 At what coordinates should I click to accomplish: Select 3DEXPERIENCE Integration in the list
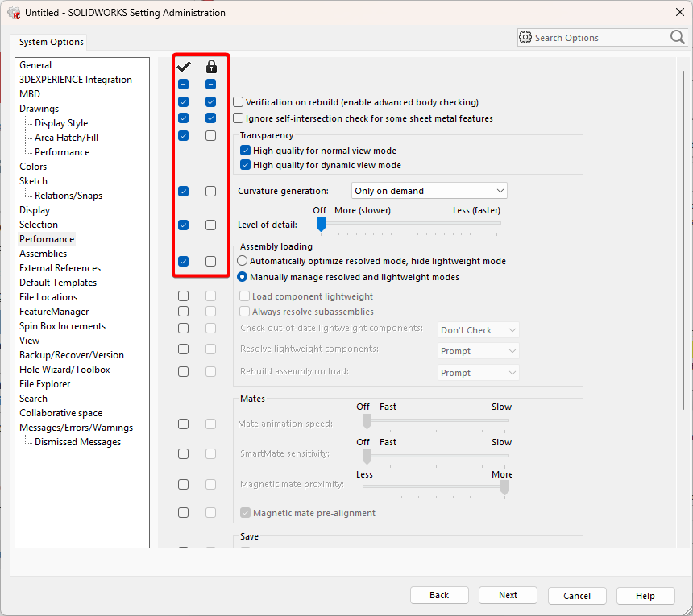(x=76, y=80)
